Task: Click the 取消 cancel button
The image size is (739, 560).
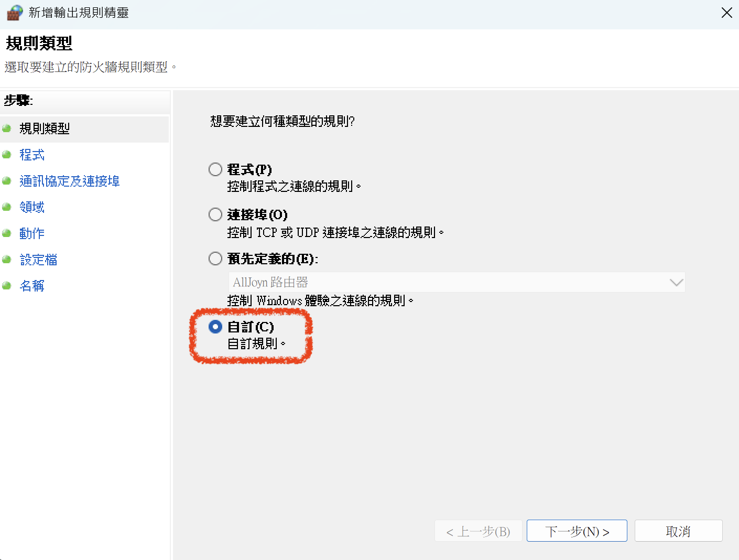Action: point(678,531)
